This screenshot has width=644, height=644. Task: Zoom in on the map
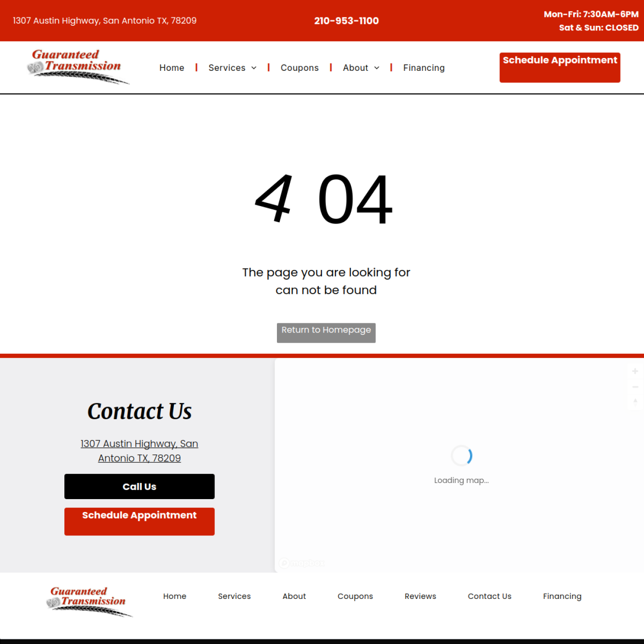click(635, 371)
